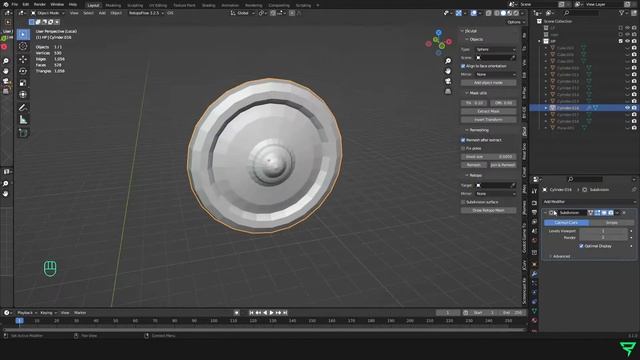
Task: Select the Transform tool
Action: 23,95
